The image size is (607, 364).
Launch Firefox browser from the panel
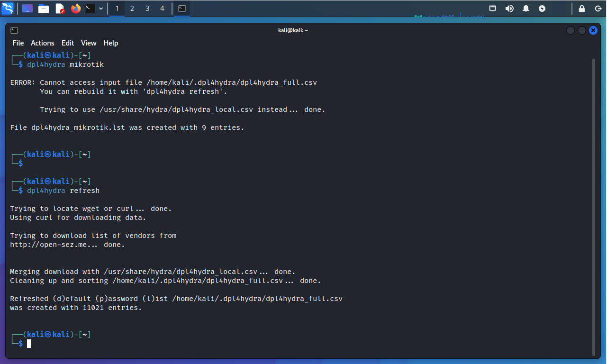point(76,9)
